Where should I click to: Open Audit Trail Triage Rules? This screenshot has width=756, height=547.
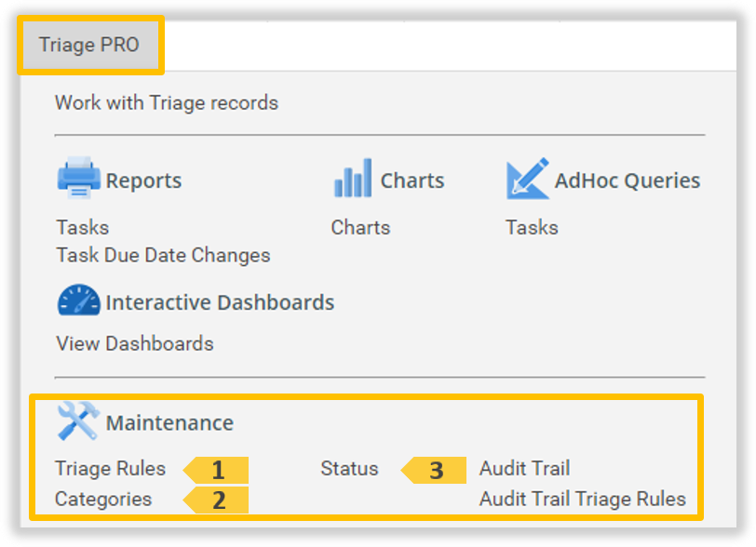point(582,499)
